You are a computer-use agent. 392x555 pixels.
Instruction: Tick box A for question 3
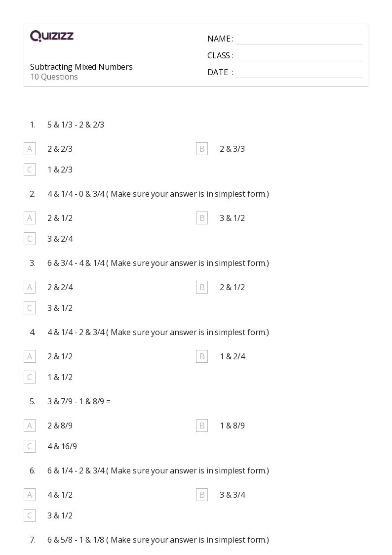pos(30,288)
